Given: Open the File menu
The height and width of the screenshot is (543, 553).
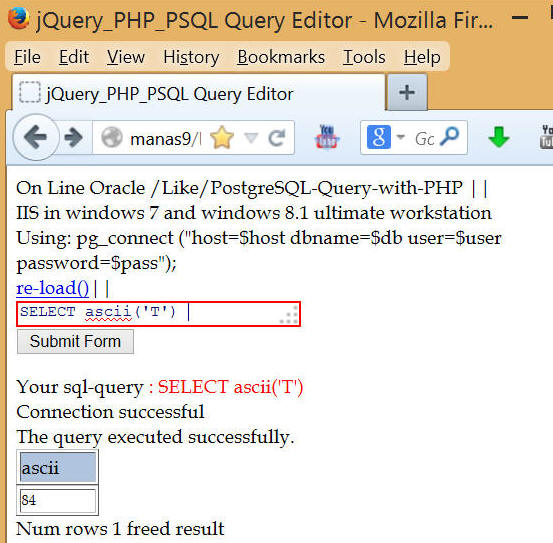Looking at the screenshot, I should coord(27,57).
